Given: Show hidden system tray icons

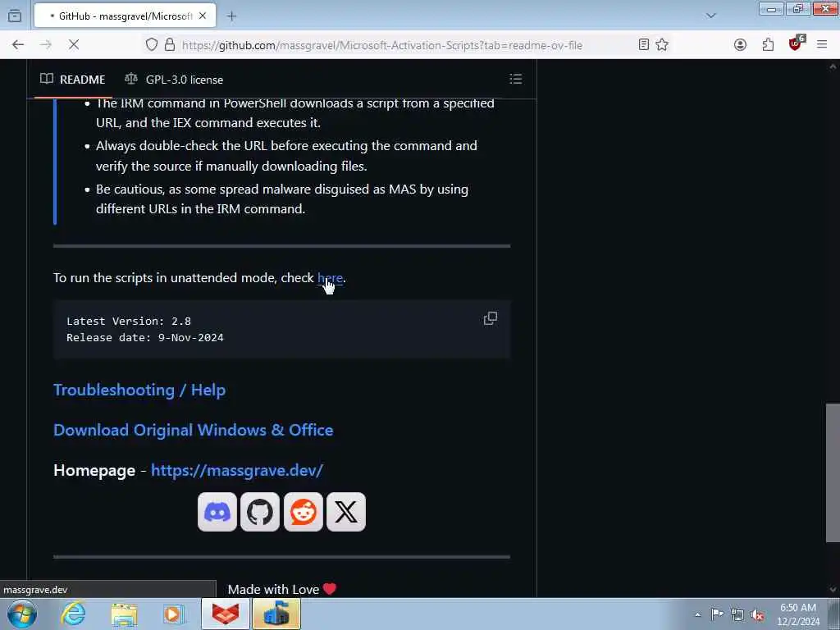Looking at the screenshot, I should click(x=697, y=614).
